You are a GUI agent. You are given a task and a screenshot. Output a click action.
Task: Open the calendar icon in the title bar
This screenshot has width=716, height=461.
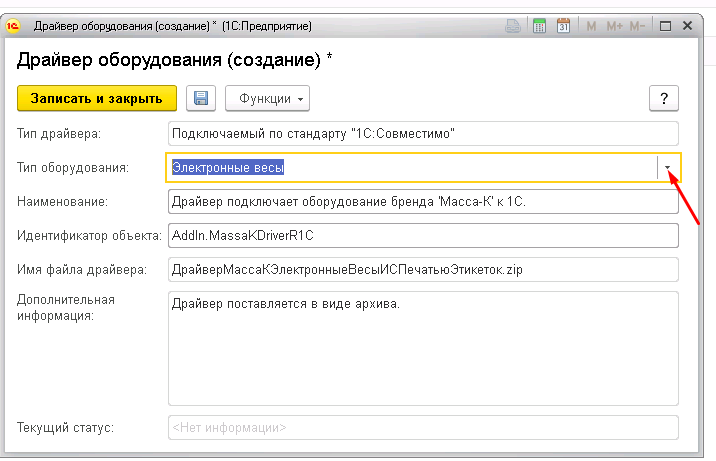[x=563, y=26]
